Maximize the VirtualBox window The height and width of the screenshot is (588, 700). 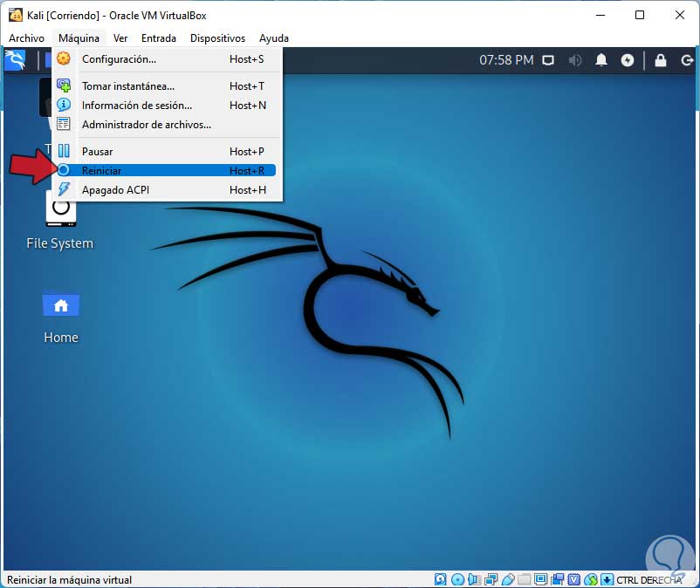tap(640, 15)
